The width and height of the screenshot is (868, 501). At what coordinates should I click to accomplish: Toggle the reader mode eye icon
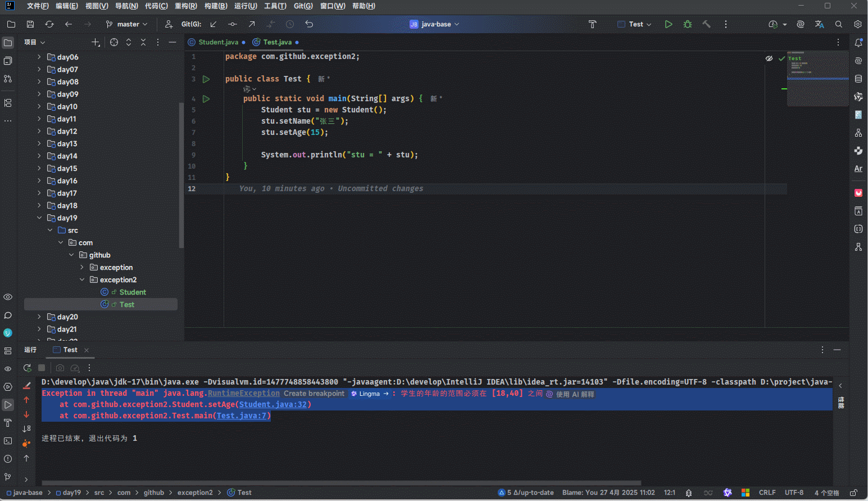point(769,58)
